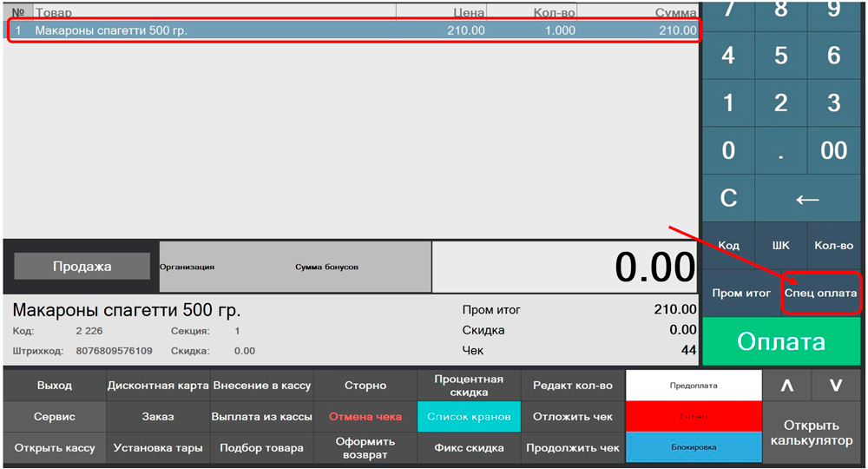Tap digit 5 on the keypad
The height and width of the screenshot is (469, 868).
[x=780, y=56]
